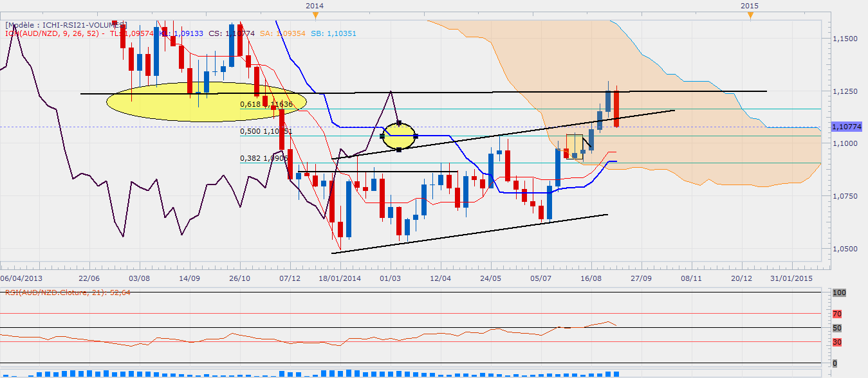Click the 1,0750 price axis label

(846, 195)
